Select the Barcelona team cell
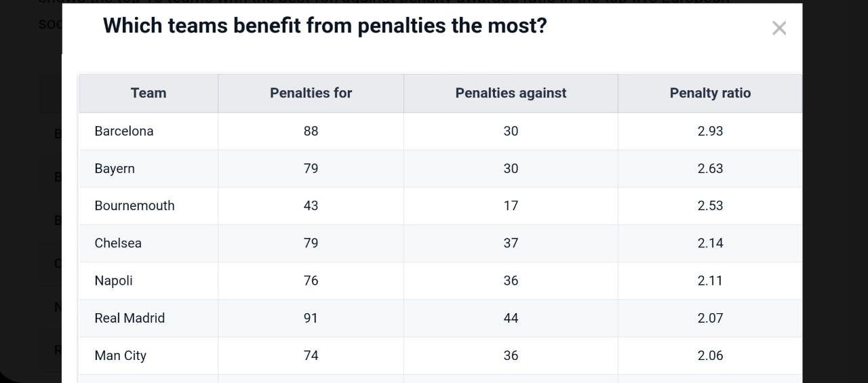The image size is (868, 383). coord(124,132)
